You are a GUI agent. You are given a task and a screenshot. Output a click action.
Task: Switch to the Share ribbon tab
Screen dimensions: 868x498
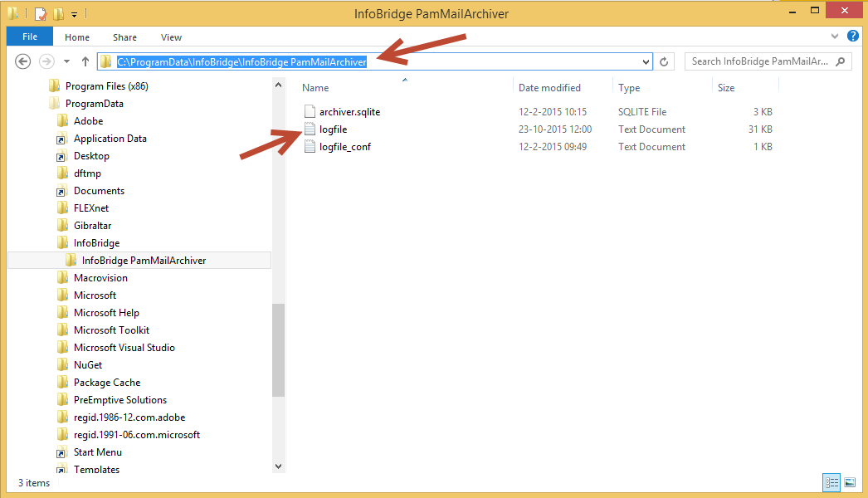124,37
